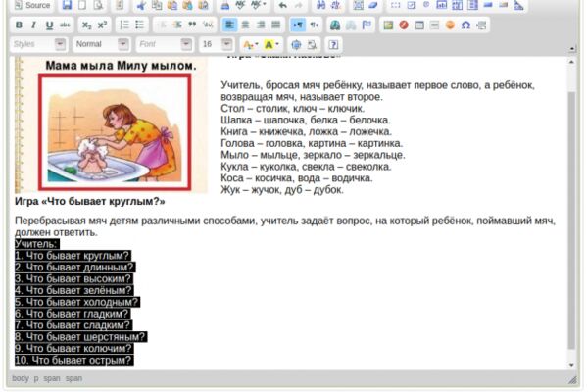Open the font Size dropdown showing 16
Viewport: 588px width, 392px height.
point(217,44)
